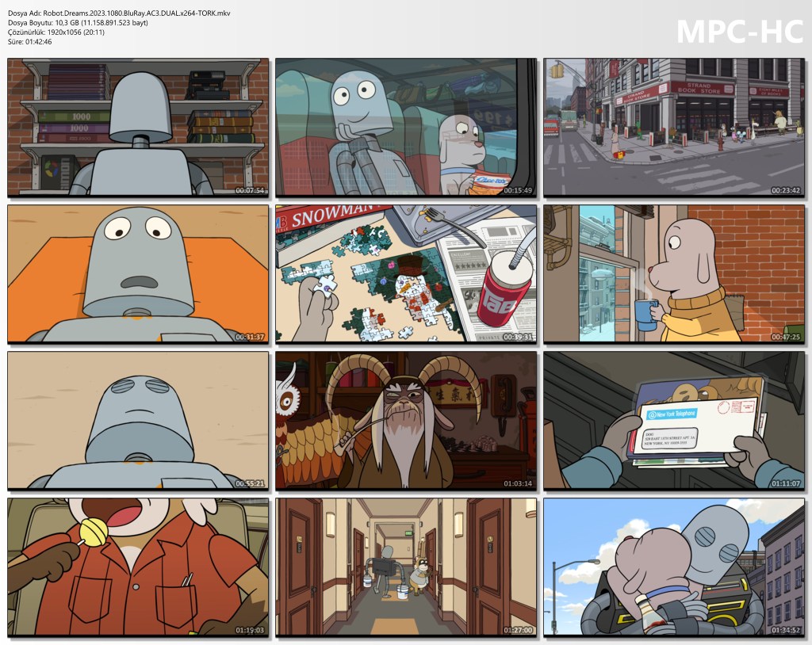Click the duration text 01:42:46
Viewport: 812px width, 645px height.
pyautogui.click(x=38, y=42)
